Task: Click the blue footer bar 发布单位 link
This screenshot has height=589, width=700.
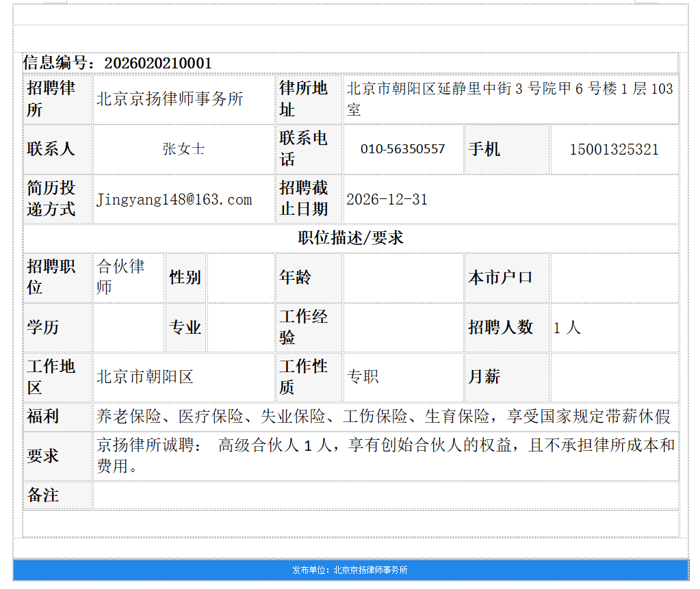Action: click(350, 568)
